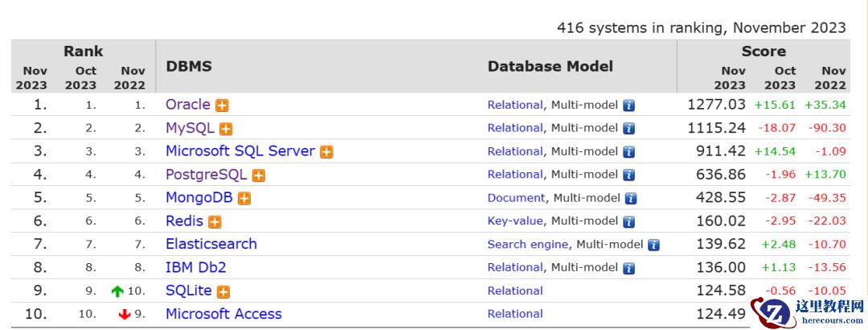The width and height of the screenshot is (868, 330).
Task: Click the orange plus icon beside MongoDB
Action: (x=244, y=199)
